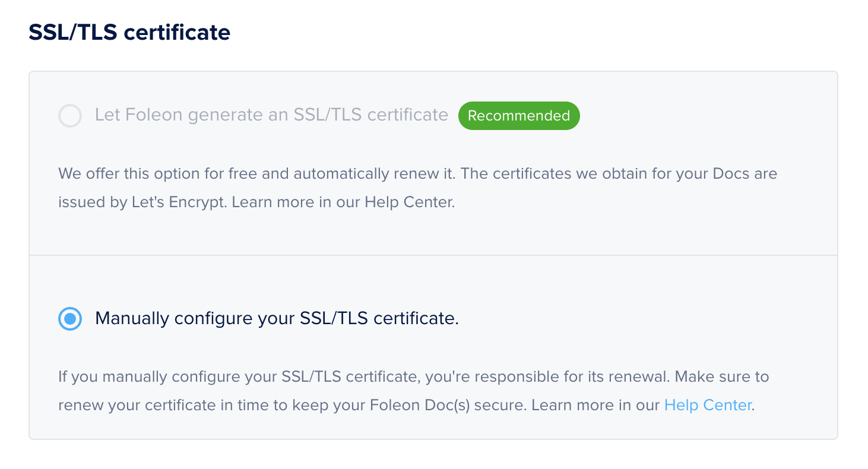868x469 pixels.
Task: Click the Recommended pill next to the option
Action: pyautogui.click(x=518, y=115)
